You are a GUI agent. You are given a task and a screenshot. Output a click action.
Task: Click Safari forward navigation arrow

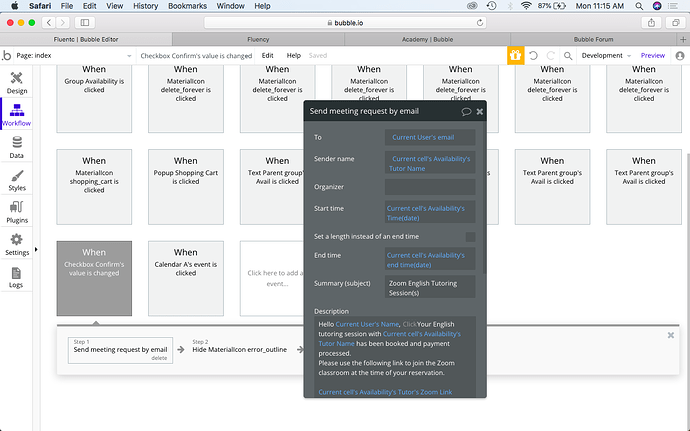point(63,22)
